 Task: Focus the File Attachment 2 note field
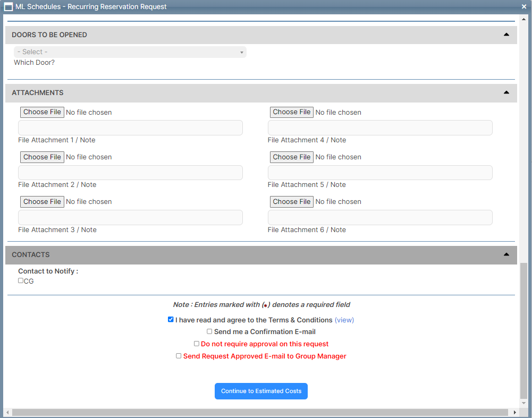click(x=130, y=173)
